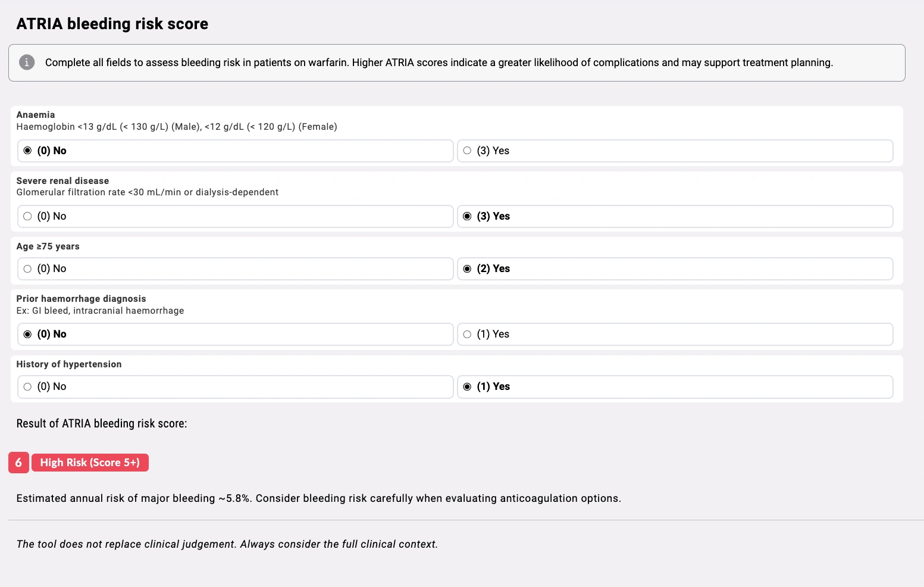
Task: Select "(3) Yes" for Anaemia
Action: 675,151
